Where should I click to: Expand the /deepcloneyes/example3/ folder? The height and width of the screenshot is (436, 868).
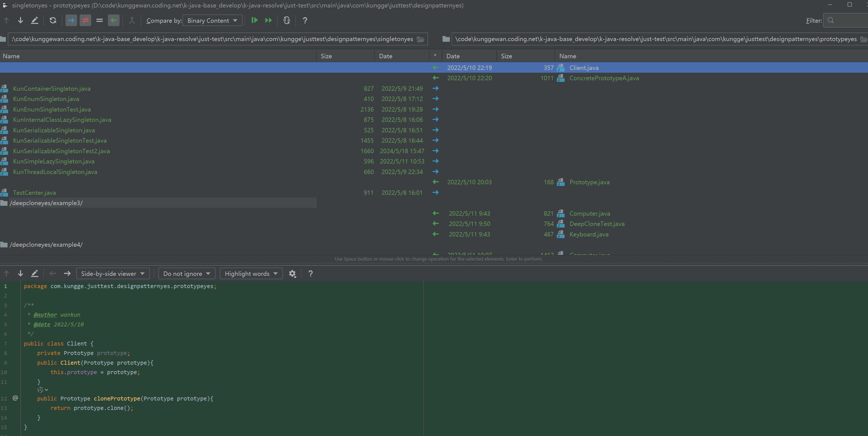click(x=46, y=202)
